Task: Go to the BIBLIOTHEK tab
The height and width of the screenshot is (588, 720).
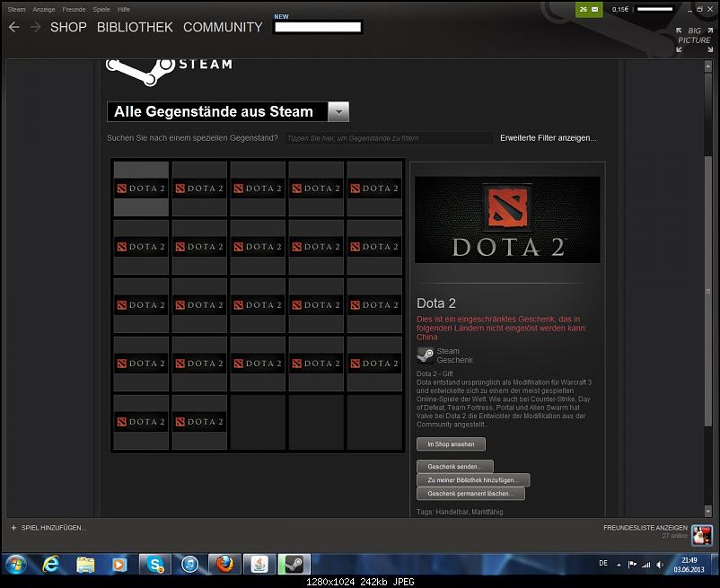Action: tap(135, 27)
